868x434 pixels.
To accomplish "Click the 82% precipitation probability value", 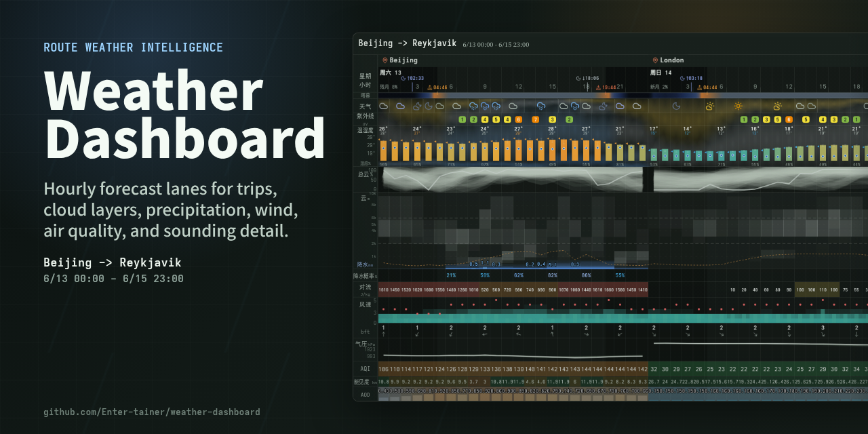I will (553, 275).
